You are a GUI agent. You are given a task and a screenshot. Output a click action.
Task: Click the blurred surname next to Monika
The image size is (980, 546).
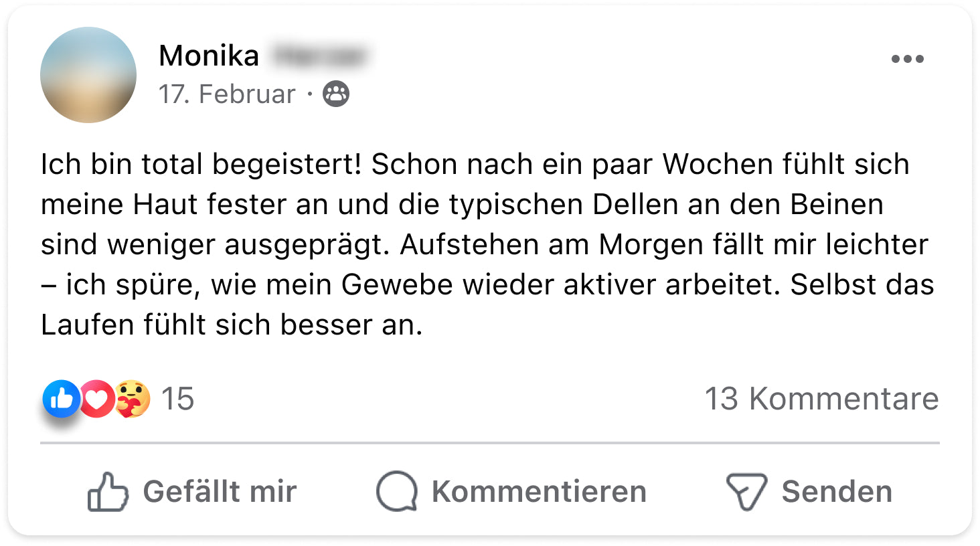319,56
